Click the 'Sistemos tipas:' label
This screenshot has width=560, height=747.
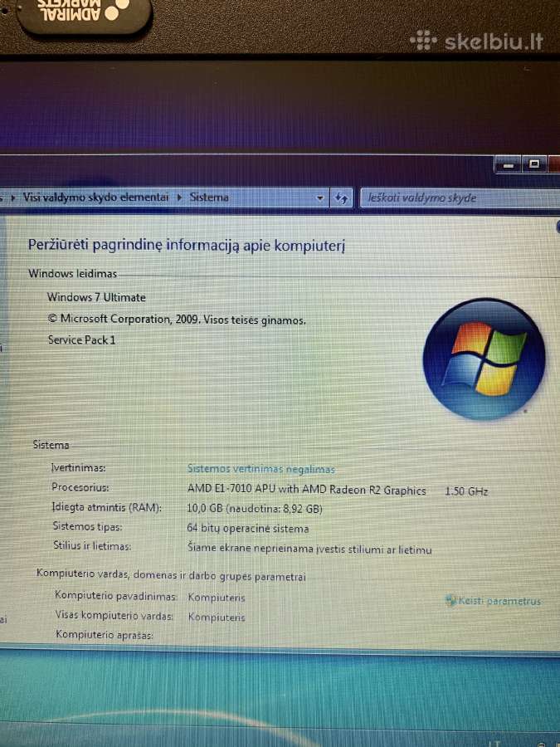[87, 526]
